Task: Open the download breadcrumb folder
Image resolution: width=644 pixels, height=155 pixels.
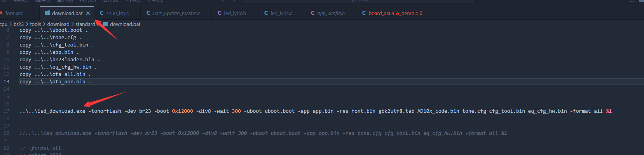Action: [58, 24]
